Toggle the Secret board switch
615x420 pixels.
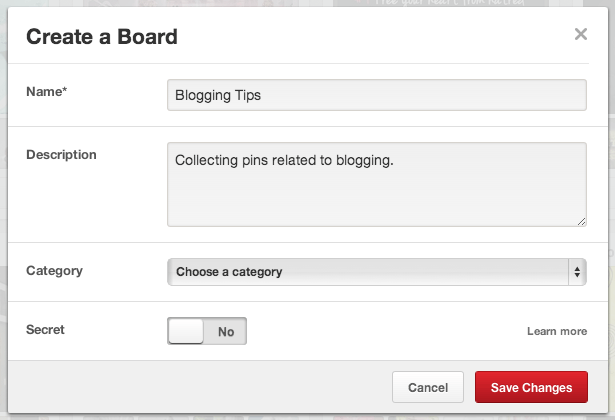pos(207,331)
